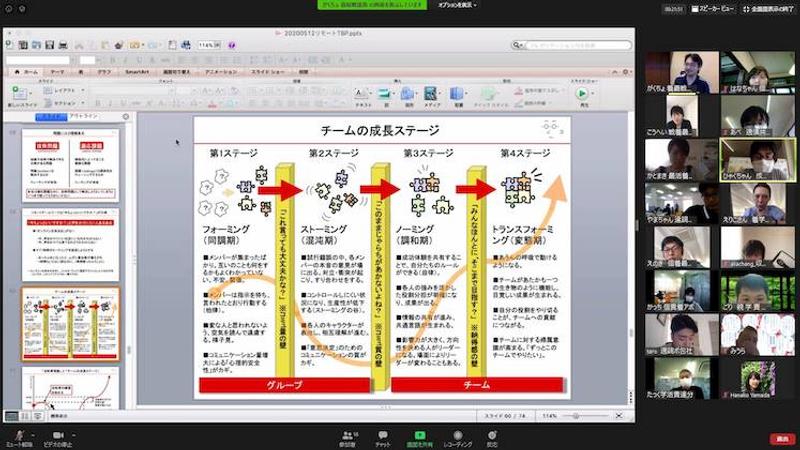The image size is (800, 450).
Task: Click the green share screen button
Action: pyautogui.click(x=419, y=438)
